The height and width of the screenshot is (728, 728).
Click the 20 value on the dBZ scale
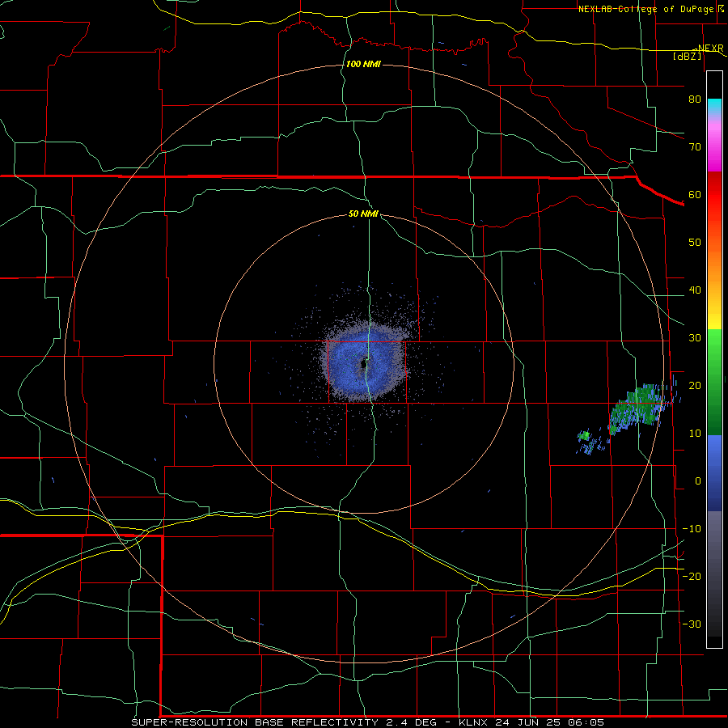[x=695, y=385]
